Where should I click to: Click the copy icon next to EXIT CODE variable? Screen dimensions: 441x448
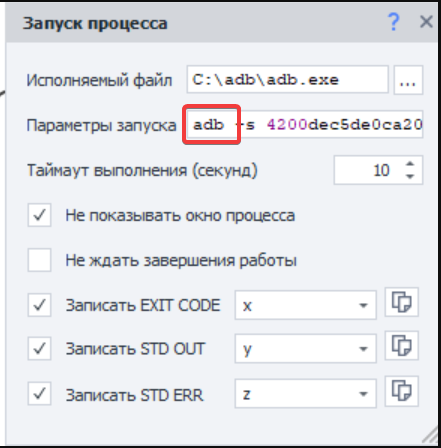coord(402,302)
